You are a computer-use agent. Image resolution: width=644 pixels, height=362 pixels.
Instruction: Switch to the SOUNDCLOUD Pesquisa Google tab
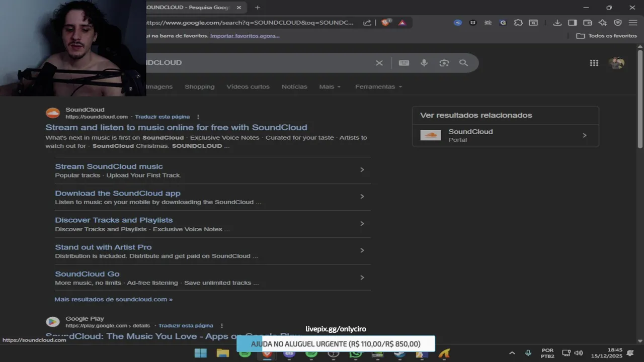point(188,8)
